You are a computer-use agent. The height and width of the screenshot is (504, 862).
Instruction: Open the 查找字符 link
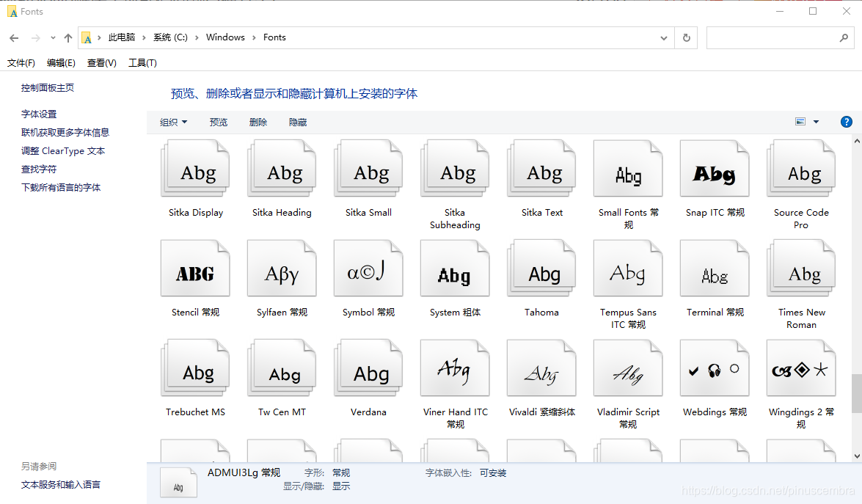coord(39,169)
